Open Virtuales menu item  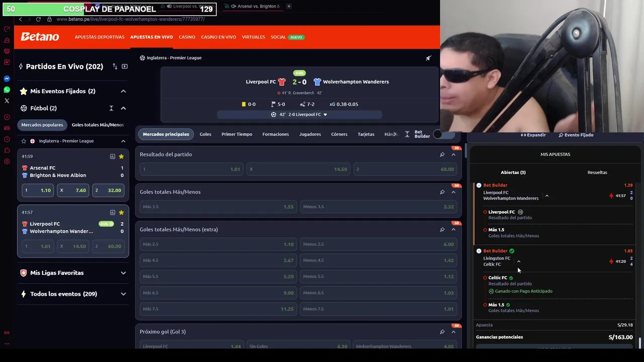[253, 37]
